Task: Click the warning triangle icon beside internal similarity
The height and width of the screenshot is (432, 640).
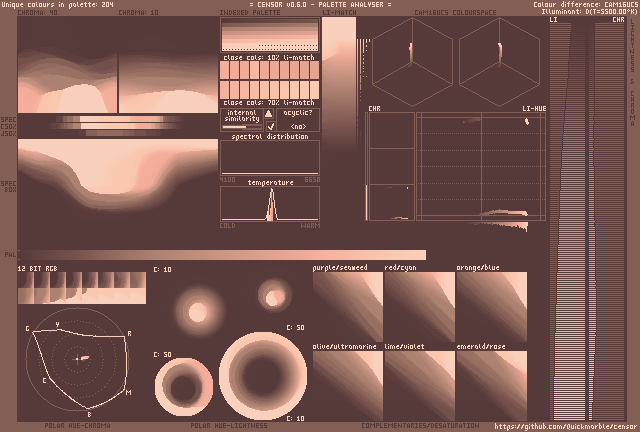Action: (x=269, y=113)
